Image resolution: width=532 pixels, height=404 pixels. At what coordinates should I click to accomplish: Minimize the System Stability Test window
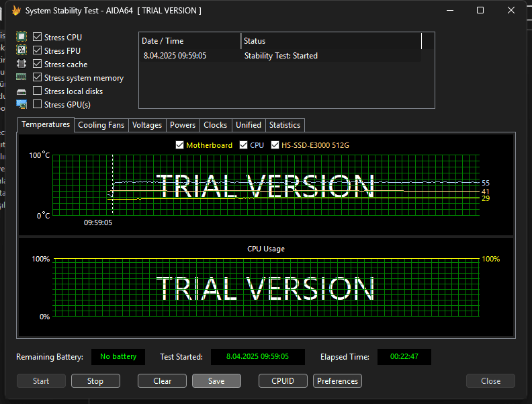click(450, 11)
